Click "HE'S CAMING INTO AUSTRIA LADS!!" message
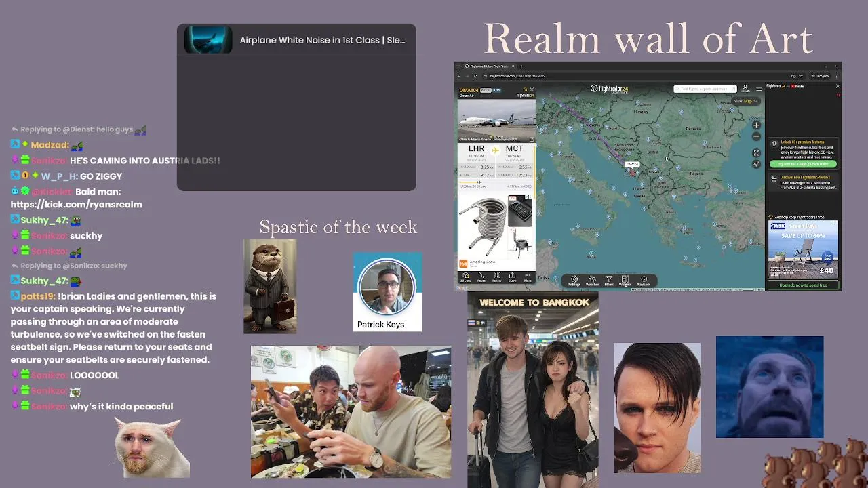This screenshot has width=868, height=488. point(145,161)
